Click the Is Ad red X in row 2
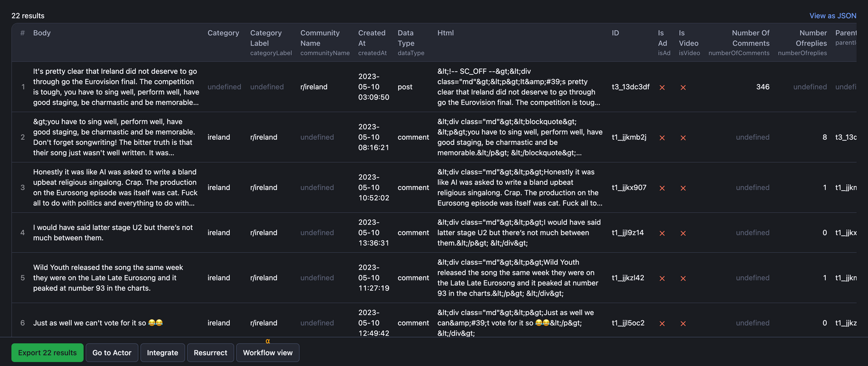Screen dimensions: 868x366 [x=662, y=138]
